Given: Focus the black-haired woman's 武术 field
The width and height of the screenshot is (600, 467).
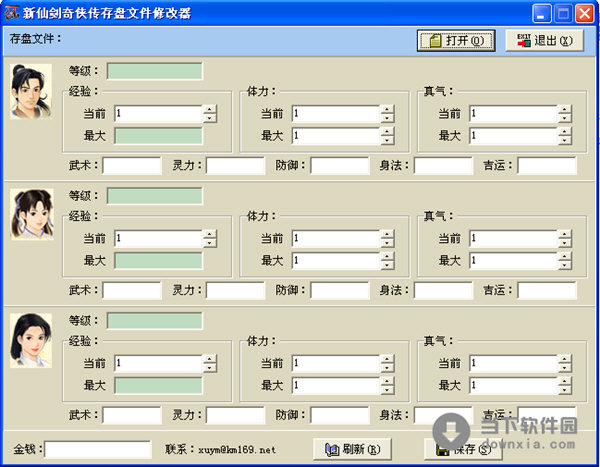Looking at the screenshot, I should tap(132, 415).
